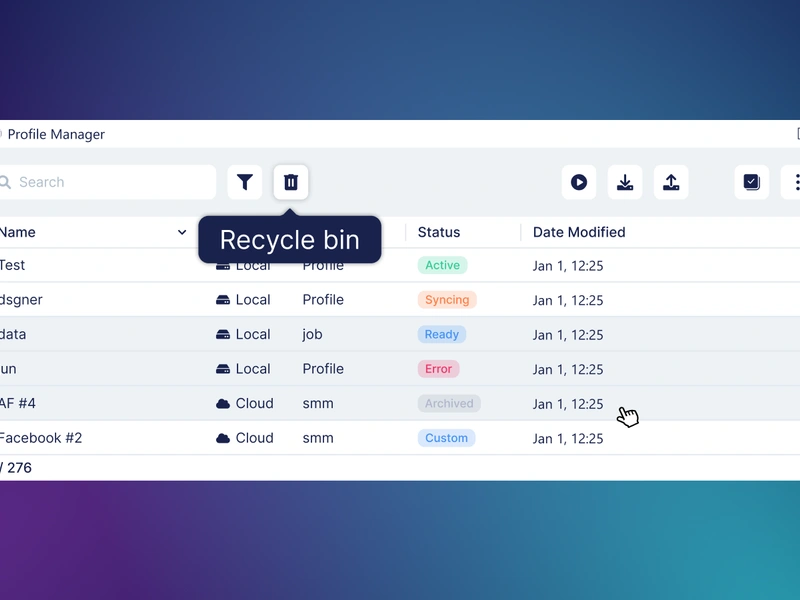Toggle the multi-select checkbox icon button
The image size is (800, 600).
(752, 182)
